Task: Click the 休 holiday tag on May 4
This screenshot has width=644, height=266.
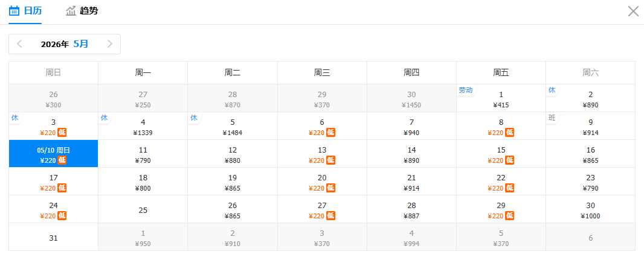Action: [104, 118]
